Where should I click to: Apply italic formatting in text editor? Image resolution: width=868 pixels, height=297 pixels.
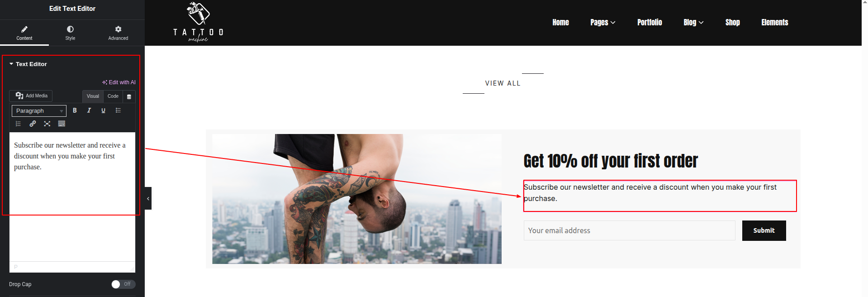coord(89,110)
